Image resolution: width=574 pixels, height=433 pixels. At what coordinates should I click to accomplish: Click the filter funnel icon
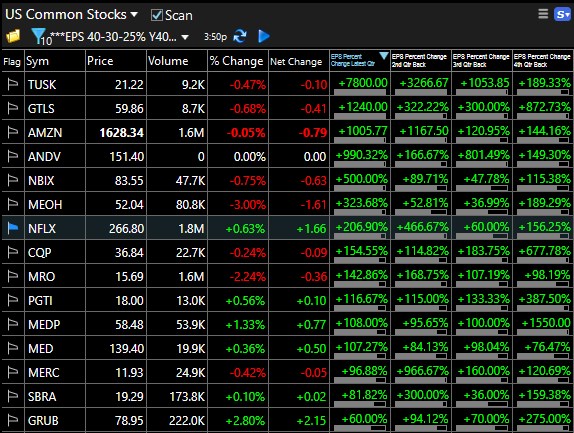click(x=38, y=36)
